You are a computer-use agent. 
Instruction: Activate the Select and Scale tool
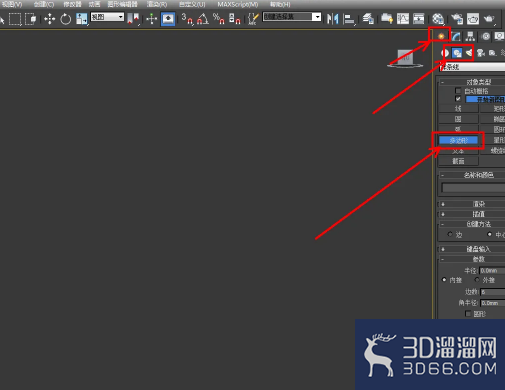82,19
